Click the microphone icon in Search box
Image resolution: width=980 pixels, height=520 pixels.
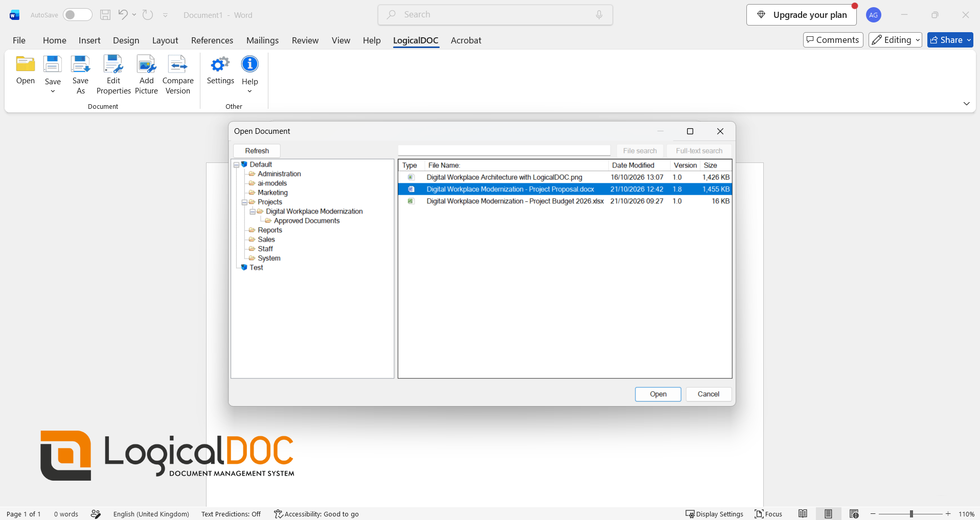click(x=599, y=15)
